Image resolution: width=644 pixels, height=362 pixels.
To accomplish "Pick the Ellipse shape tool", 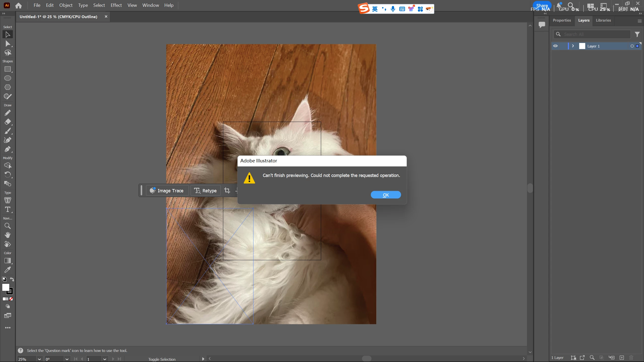I will pyautogui.click(x=8, y=78).
